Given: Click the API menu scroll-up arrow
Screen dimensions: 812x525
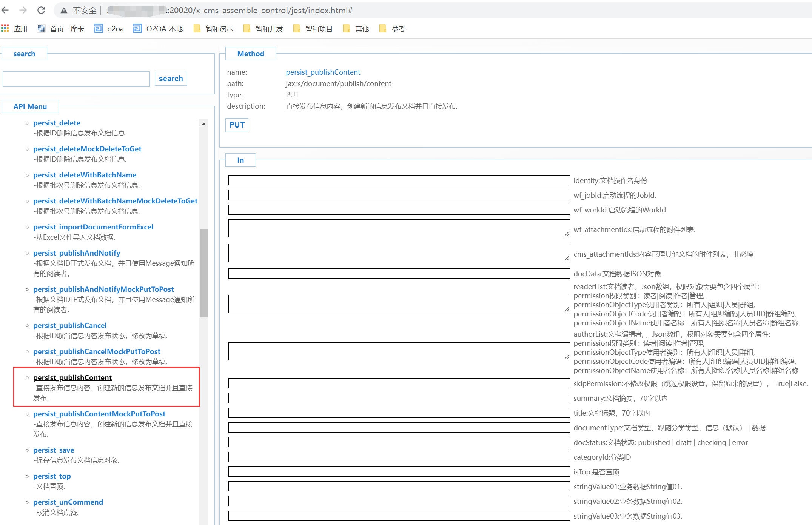Looking at the screenshot, I should (203, 124).
